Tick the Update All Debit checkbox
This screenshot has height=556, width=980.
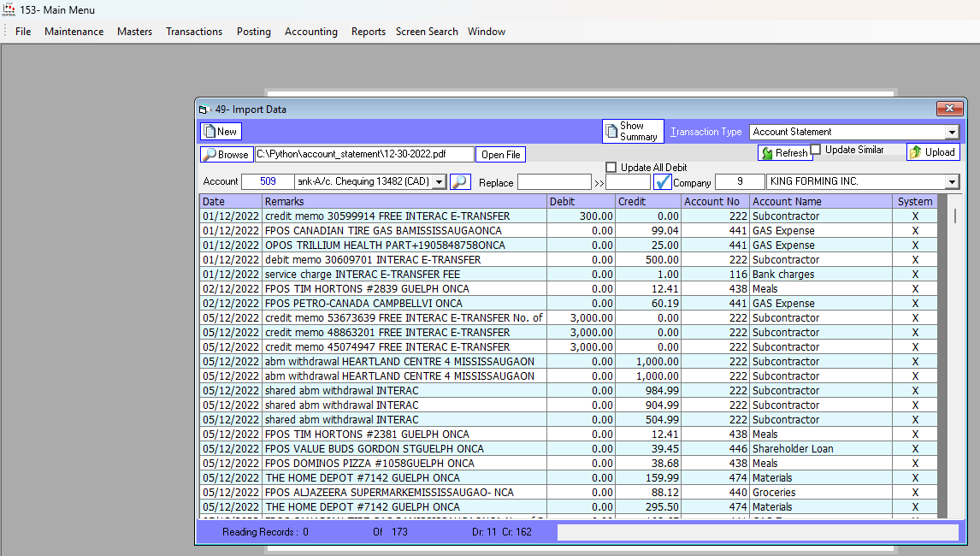pos(611,167)
